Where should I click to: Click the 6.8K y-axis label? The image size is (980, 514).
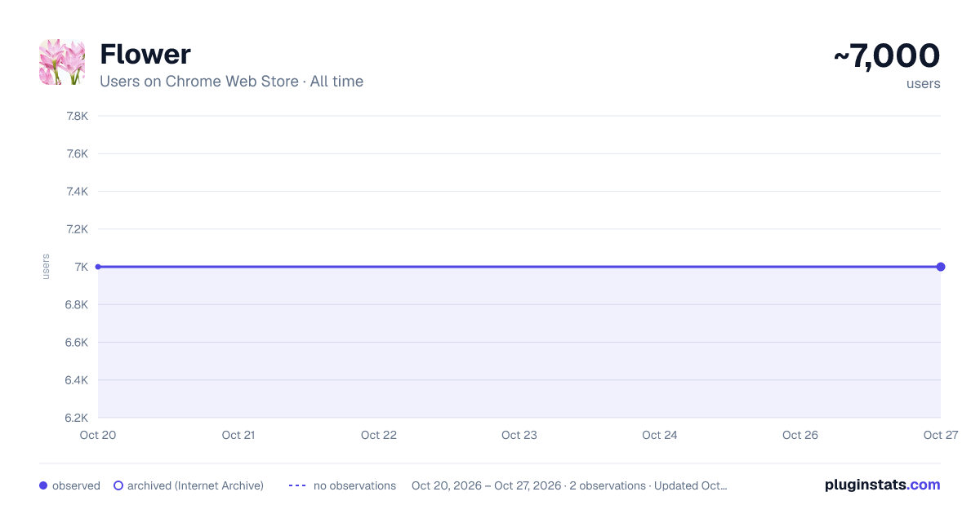coord(77,304)
